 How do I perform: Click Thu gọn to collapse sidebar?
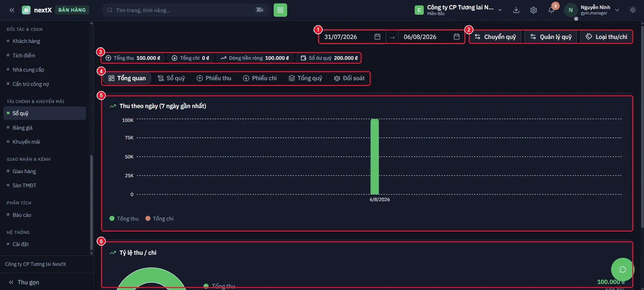click(24, 282)
